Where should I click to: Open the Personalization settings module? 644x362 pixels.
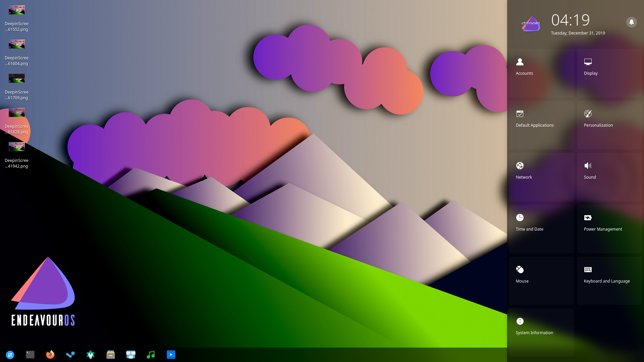(x=609, y=125)
